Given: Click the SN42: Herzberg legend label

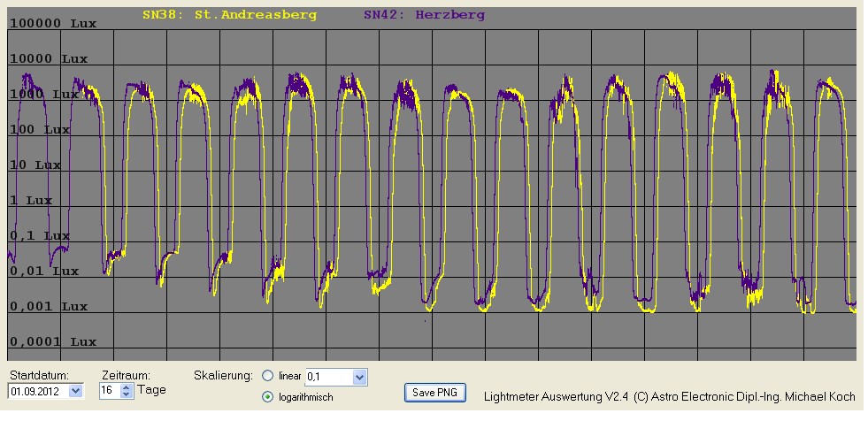Looking at the screenshot, I should pos(424,15).
